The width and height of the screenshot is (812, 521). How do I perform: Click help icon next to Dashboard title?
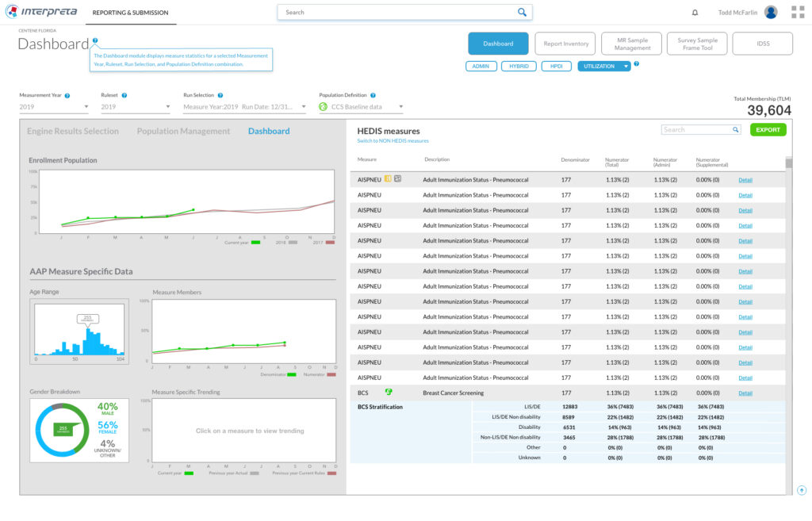(x=95, y=40)
